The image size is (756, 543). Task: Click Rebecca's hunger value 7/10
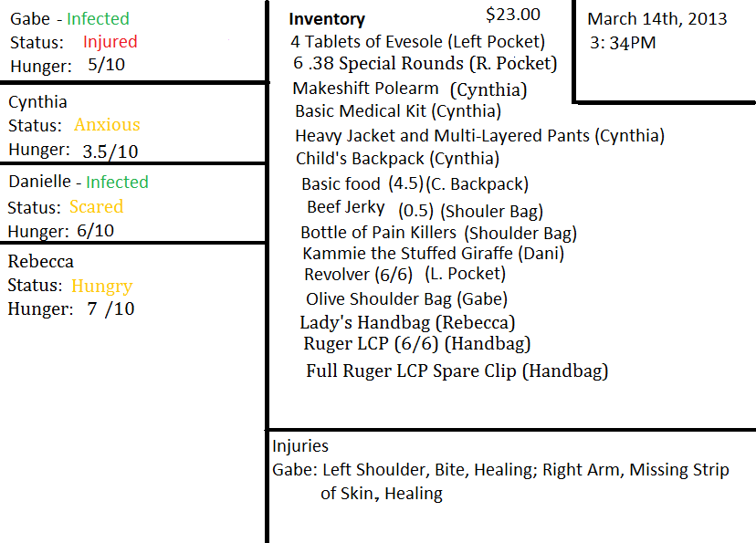[x=110, y=309]
